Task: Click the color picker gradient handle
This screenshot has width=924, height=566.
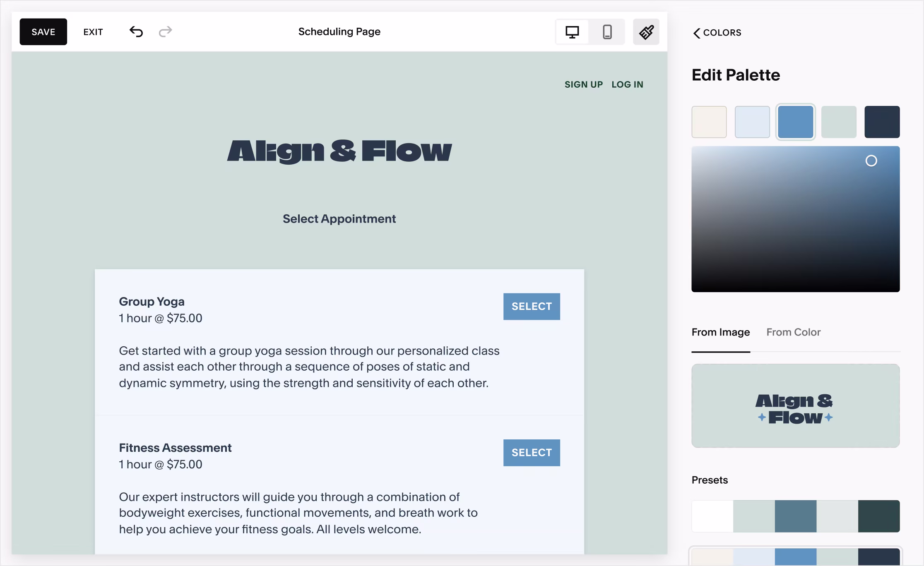Action: tap(871, 161)
